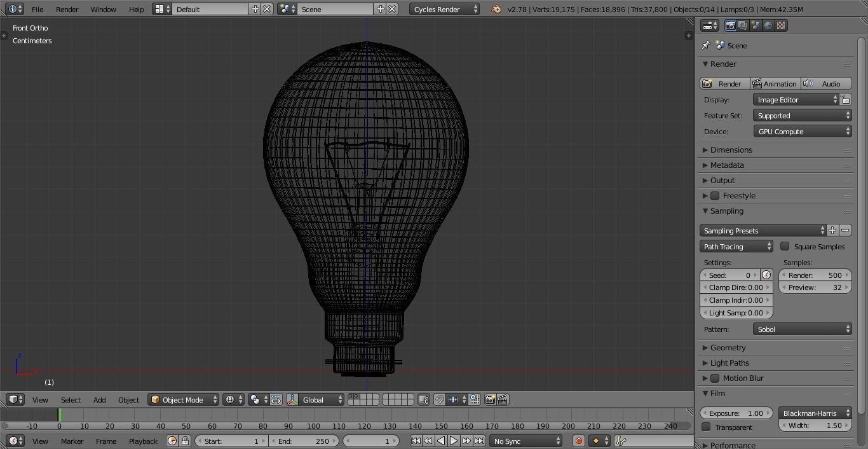The image size is (868, 449).
Task: Select the World properties tab icon
Action: [768, 25]
